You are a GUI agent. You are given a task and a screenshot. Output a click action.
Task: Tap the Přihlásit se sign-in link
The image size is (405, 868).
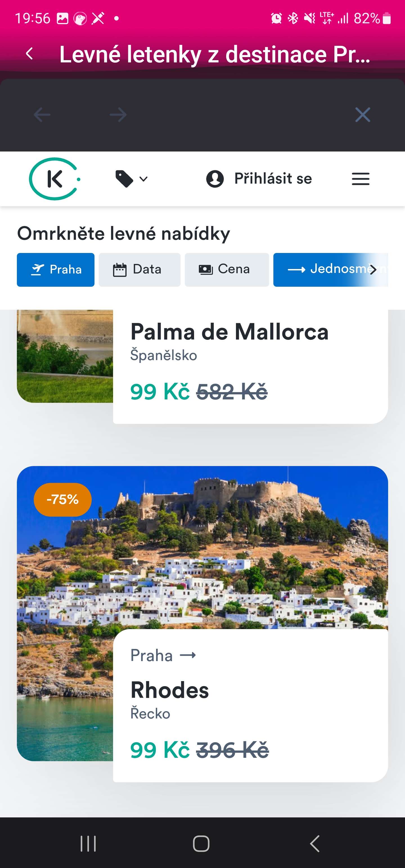(x=259, y=178)
